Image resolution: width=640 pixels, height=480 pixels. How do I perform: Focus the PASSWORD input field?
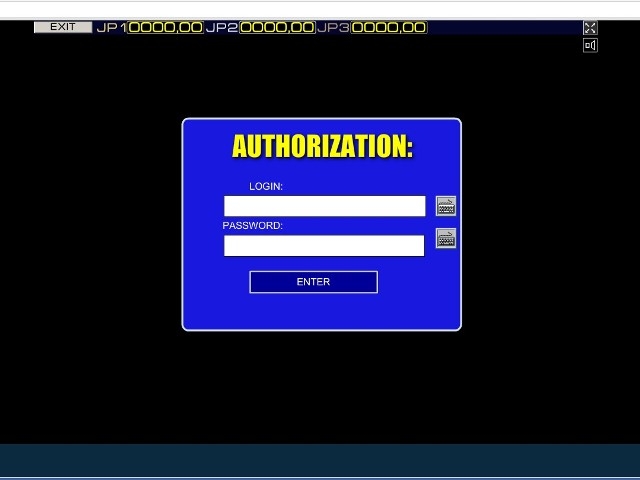click(x=324, y=246)
